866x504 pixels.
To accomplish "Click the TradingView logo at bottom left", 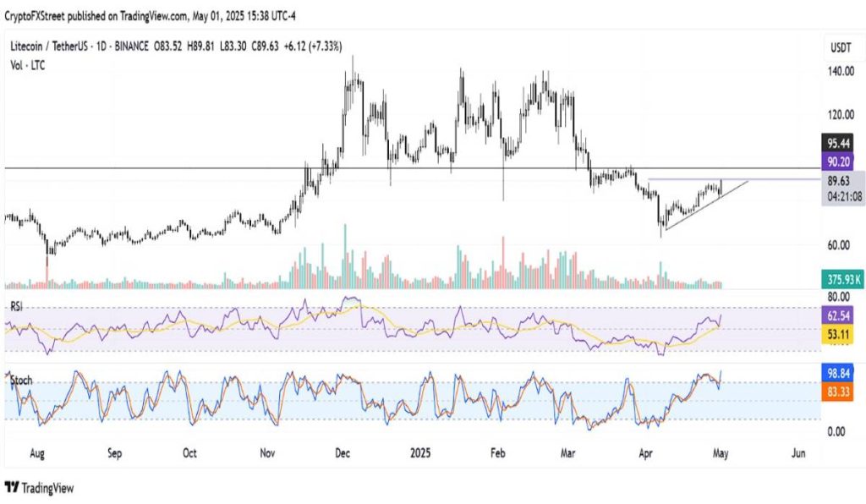I will tap(40, 488).
